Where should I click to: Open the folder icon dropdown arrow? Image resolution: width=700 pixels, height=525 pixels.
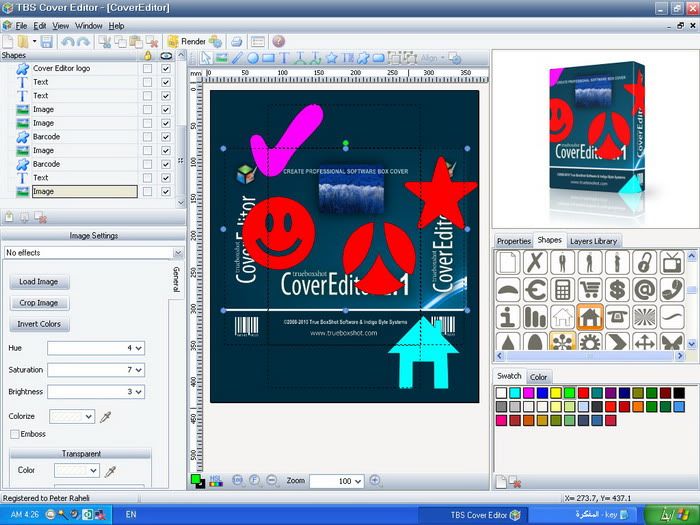click(34, 42)
